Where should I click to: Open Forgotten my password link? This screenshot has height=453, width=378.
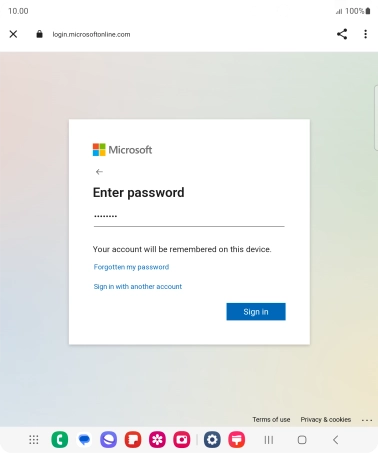pyautogui.click(x=131, y=267)
